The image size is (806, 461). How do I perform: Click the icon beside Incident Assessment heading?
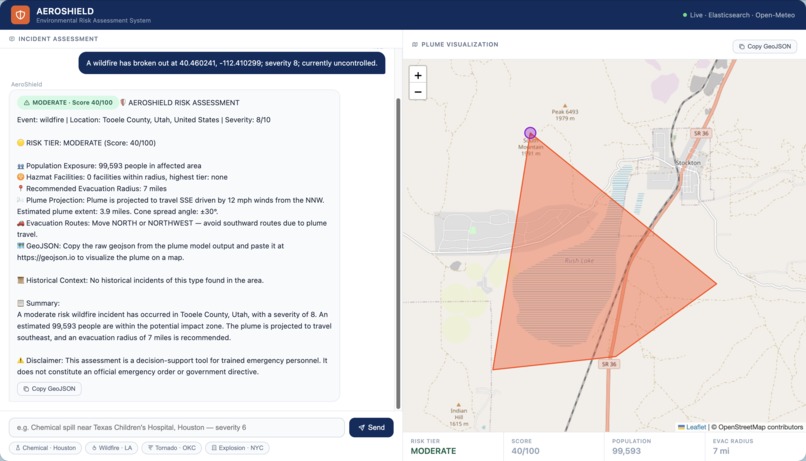point(12,39)
